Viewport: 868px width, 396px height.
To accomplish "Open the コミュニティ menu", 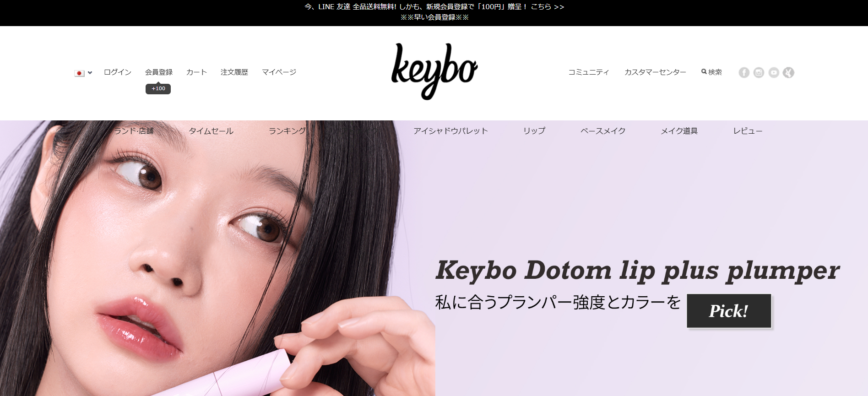I will point(589,72).
